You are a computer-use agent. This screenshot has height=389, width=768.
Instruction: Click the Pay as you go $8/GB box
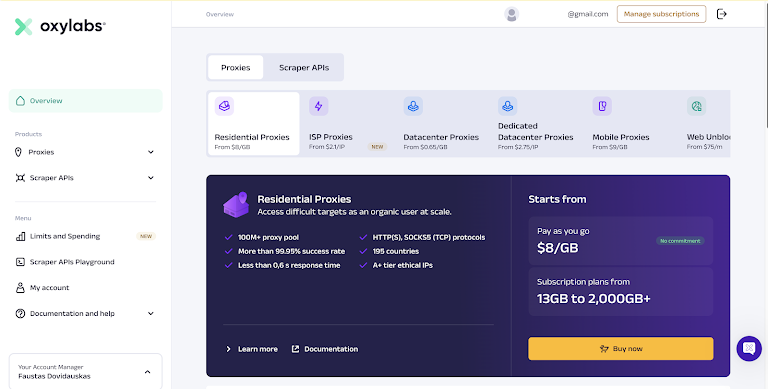point(621,241)
